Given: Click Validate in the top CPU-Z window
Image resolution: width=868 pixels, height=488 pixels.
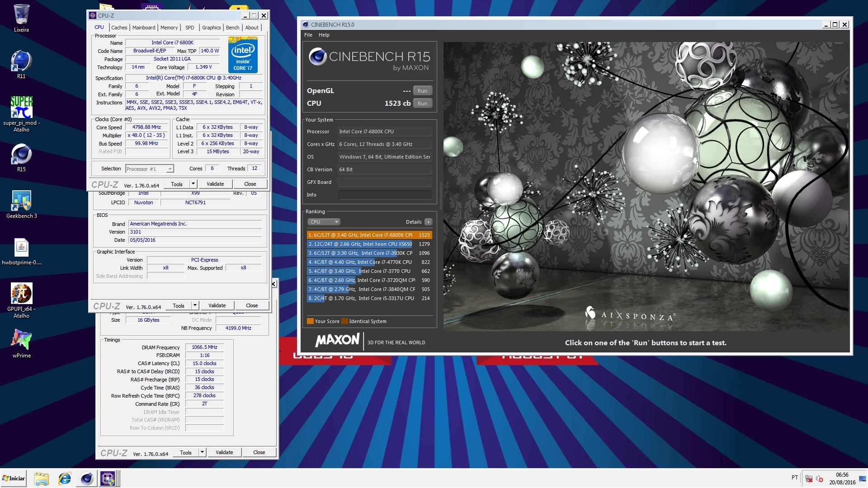Looking at the screenshot, I should (x=215, y=184).
